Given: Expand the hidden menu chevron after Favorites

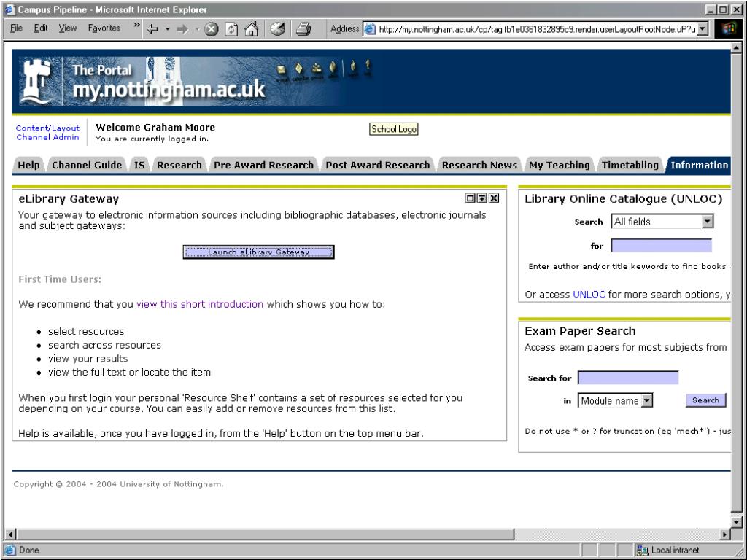Looking at the screenshot, I should click(x=136, y=26).
